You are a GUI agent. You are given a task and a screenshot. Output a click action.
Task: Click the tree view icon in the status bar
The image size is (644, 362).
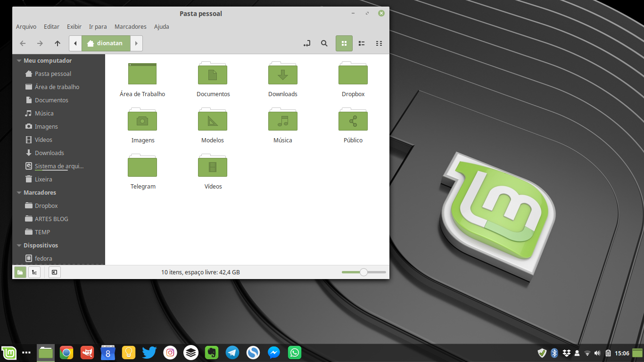coord(34,272)
